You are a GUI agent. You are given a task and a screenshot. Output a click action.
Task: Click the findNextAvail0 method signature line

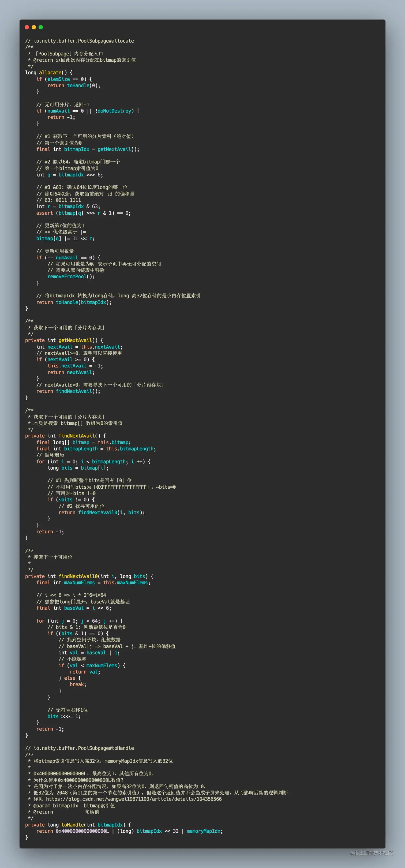pyautogui.click(x=89, y=576)
